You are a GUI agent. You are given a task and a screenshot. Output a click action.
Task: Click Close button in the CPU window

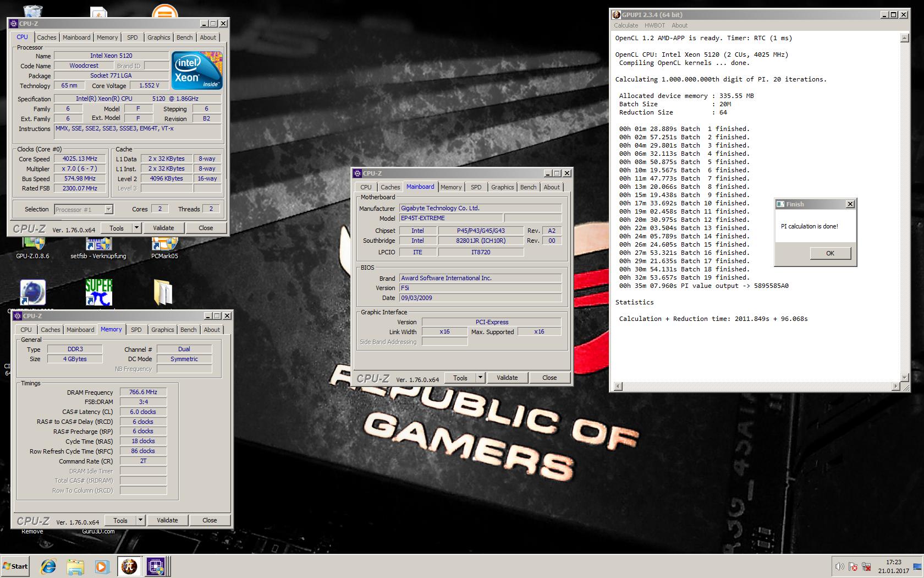(206, 228)
